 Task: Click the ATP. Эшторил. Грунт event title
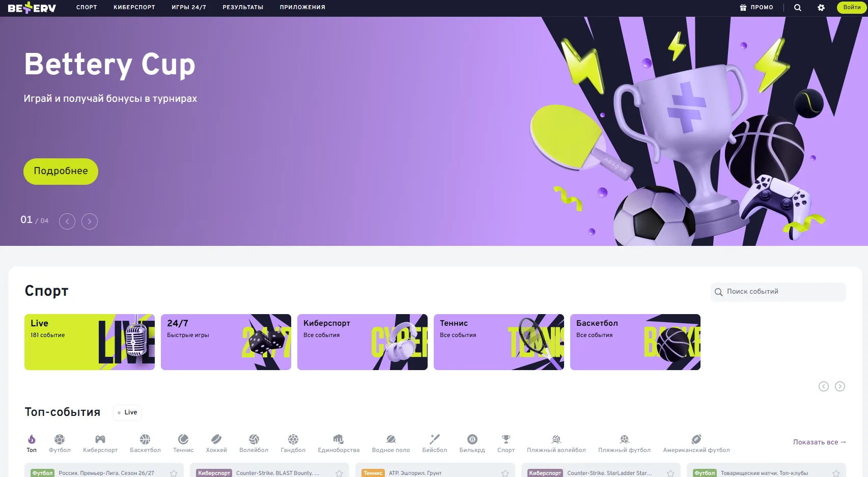coord(415,473)
